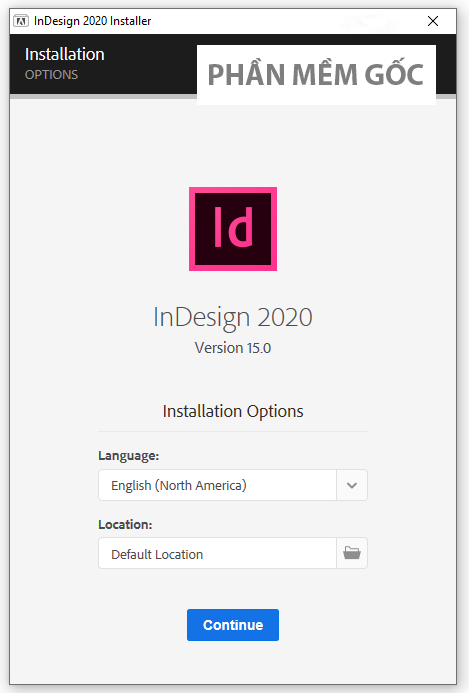Select the English (North America) language field
Viewport: 469px width, 693px height.
click(x=217, y=485)
